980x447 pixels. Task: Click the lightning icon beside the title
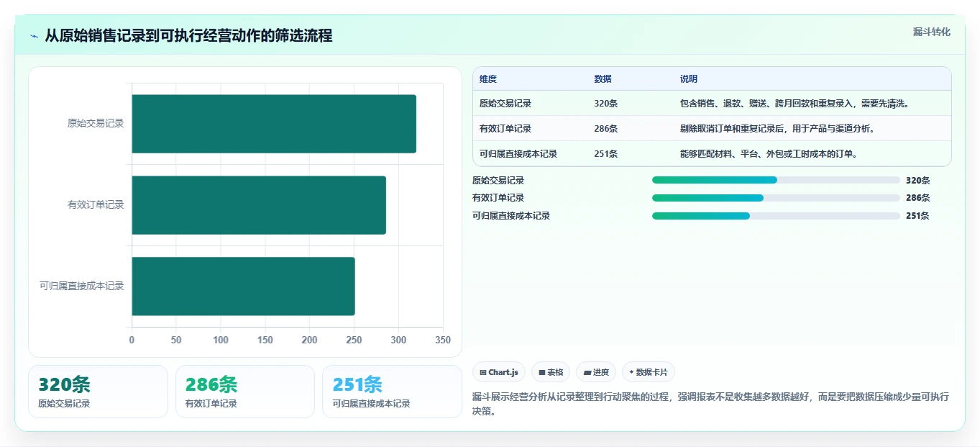[x=35, y=36]
